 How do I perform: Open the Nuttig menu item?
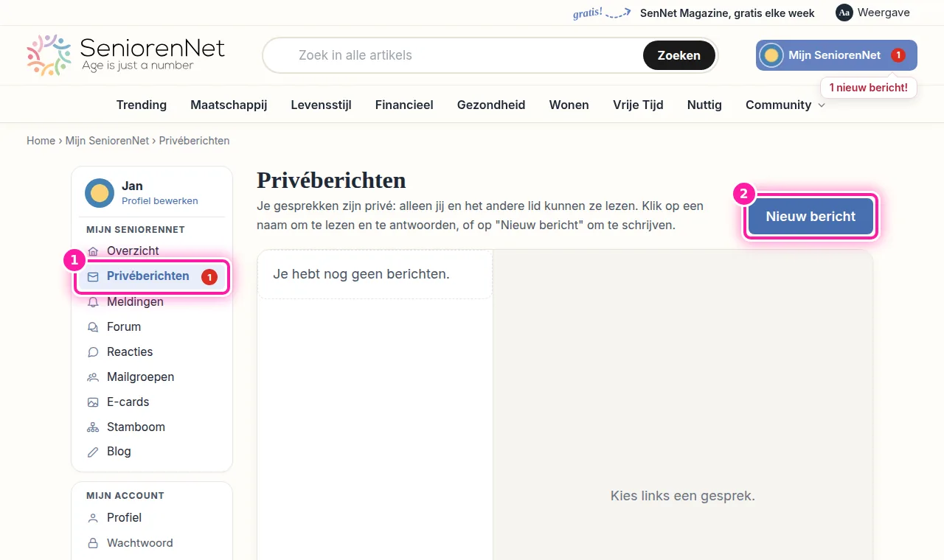coord(704,105)
